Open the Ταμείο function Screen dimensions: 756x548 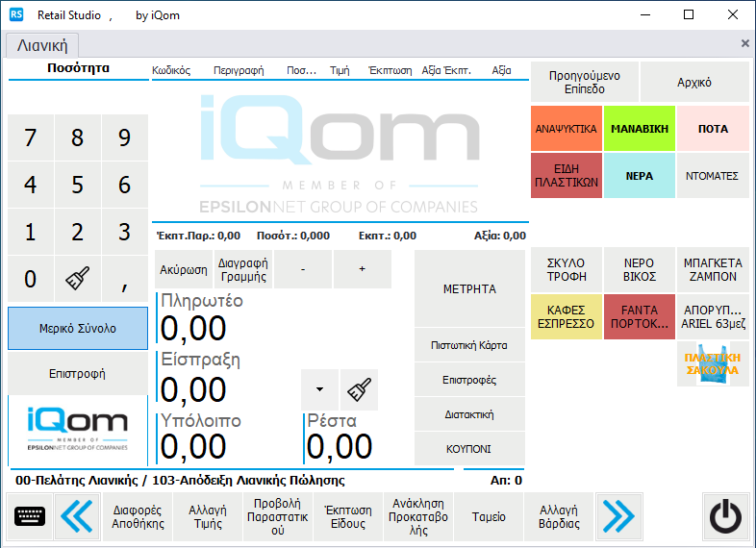coord(489,517)
